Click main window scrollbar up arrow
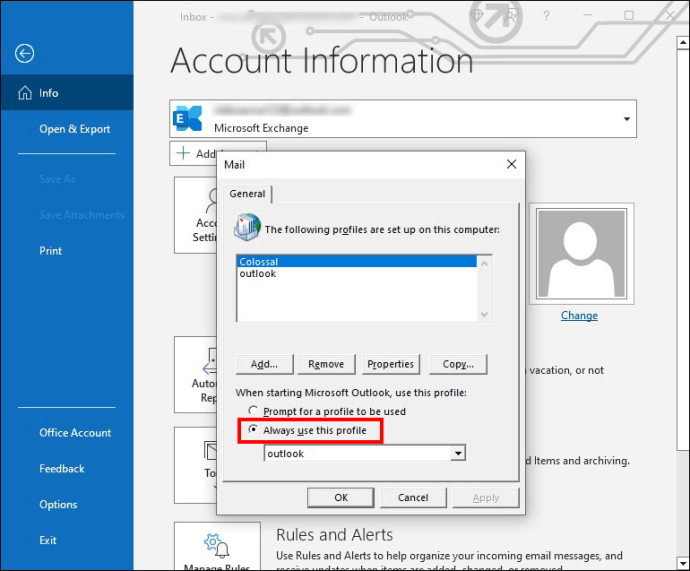Screen dimensions: 690x571 pyautogui.click(x=683, y=42)
